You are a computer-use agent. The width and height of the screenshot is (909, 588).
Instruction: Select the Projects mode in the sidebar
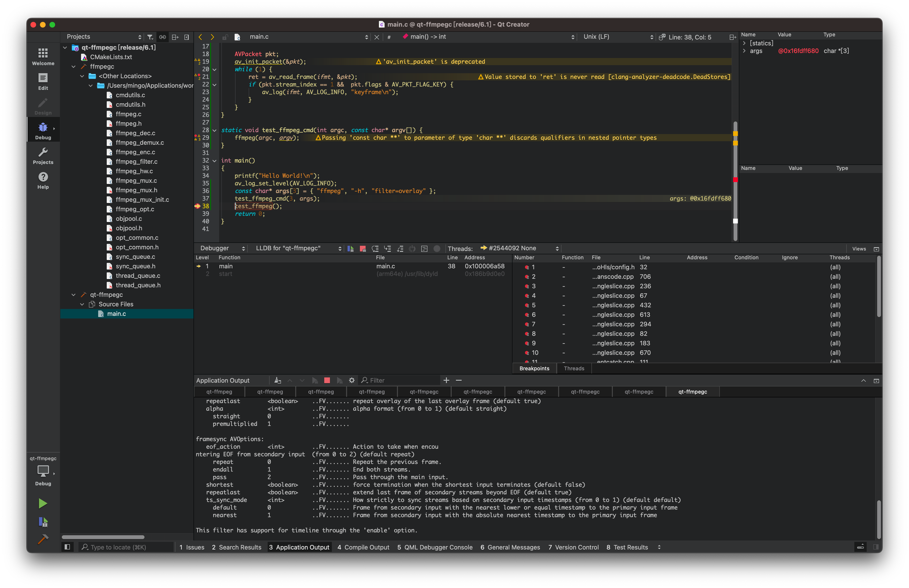(x=43, y=155)
